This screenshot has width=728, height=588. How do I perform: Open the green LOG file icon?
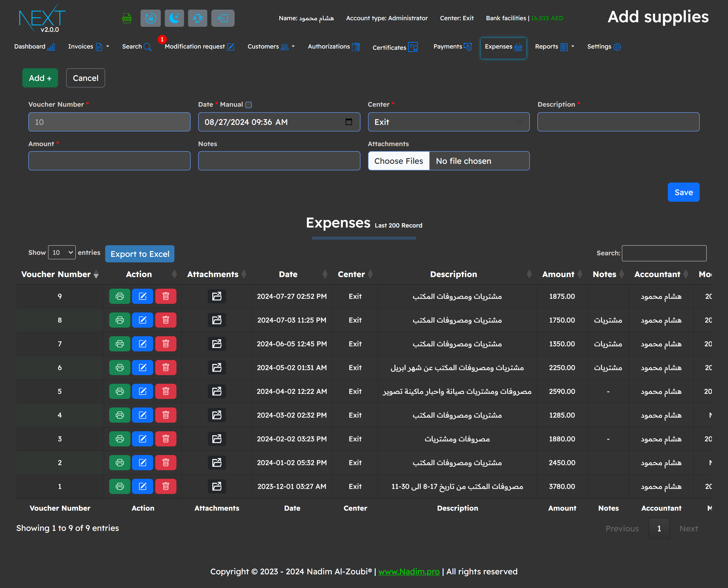pos(127,18)
